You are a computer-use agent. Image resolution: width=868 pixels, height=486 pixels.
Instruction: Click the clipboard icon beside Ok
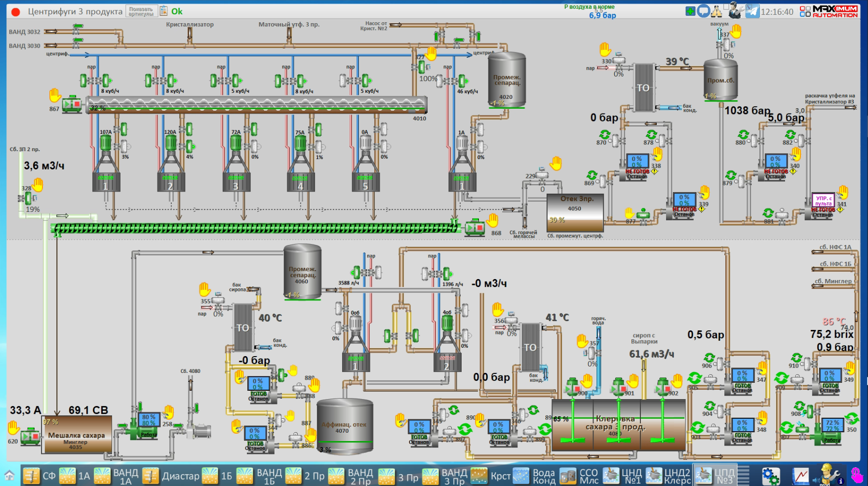(164, 11)
